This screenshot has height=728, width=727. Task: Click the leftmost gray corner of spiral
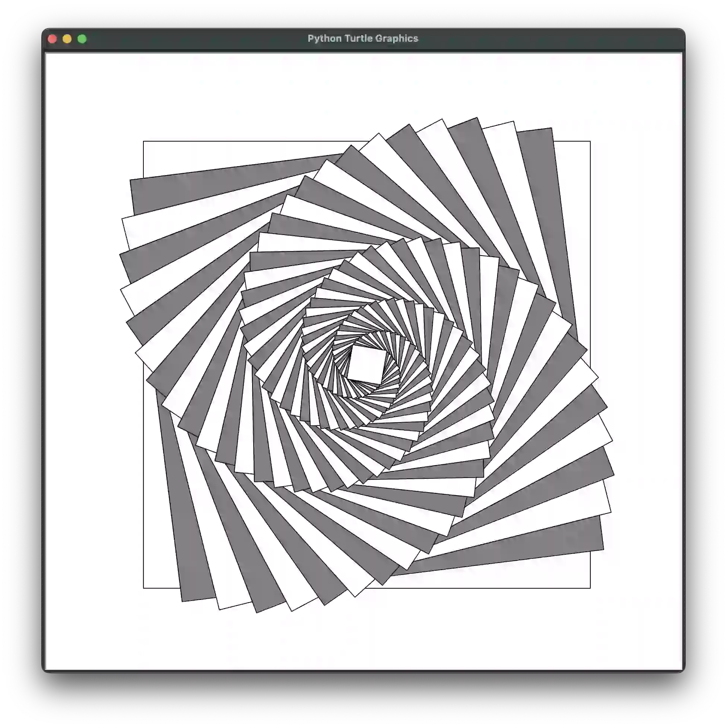coord(121,256)
